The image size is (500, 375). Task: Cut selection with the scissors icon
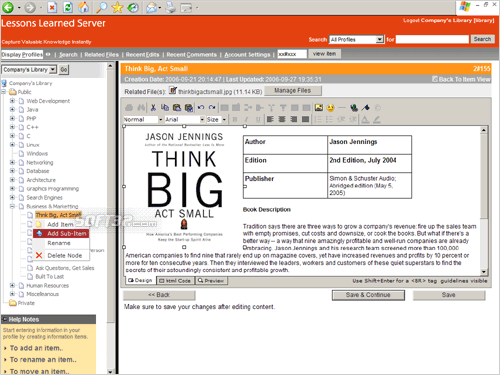click(x=153, y=108)
